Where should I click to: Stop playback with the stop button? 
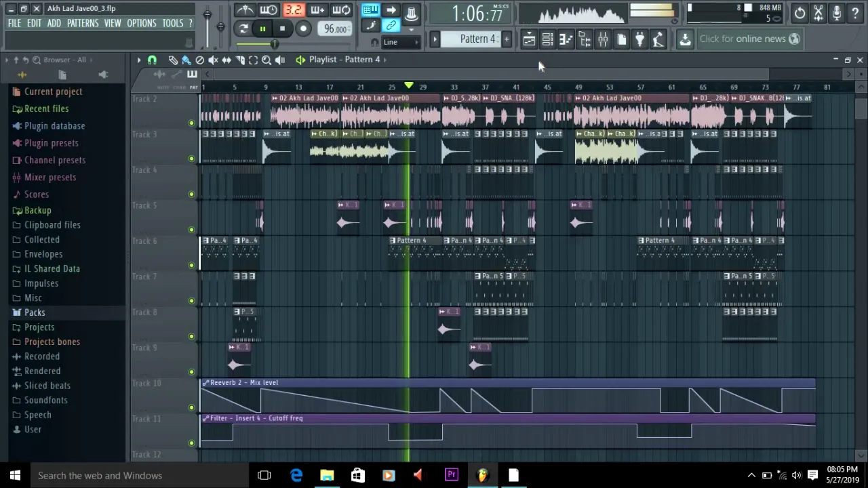(x=282, y=28)
